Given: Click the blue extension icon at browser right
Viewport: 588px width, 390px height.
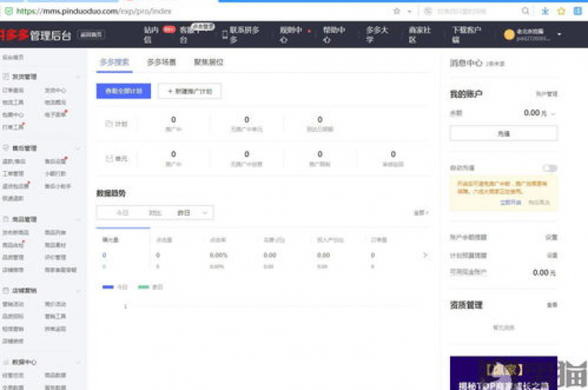Looking at the screenshot, I should 578,11.
